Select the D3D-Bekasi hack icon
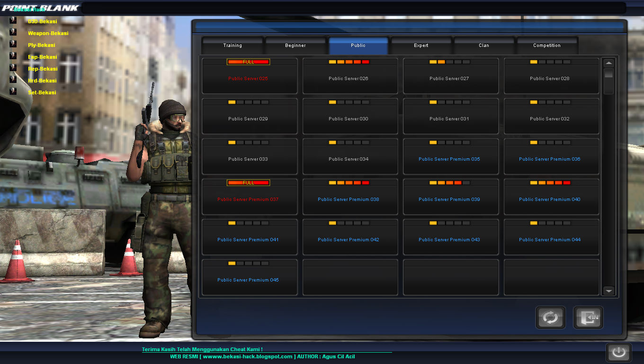Screen dimensions: 644x364 [x=12, y=21]
